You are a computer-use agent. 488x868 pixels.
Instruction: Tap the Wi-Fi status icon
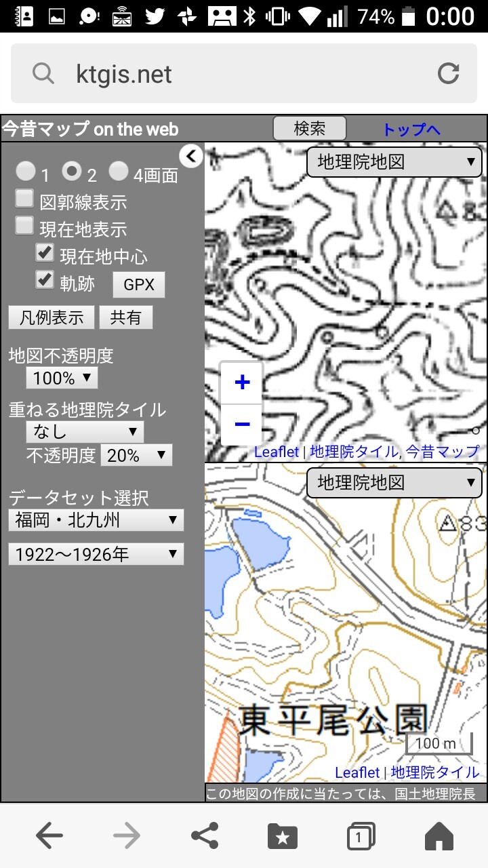311,16
